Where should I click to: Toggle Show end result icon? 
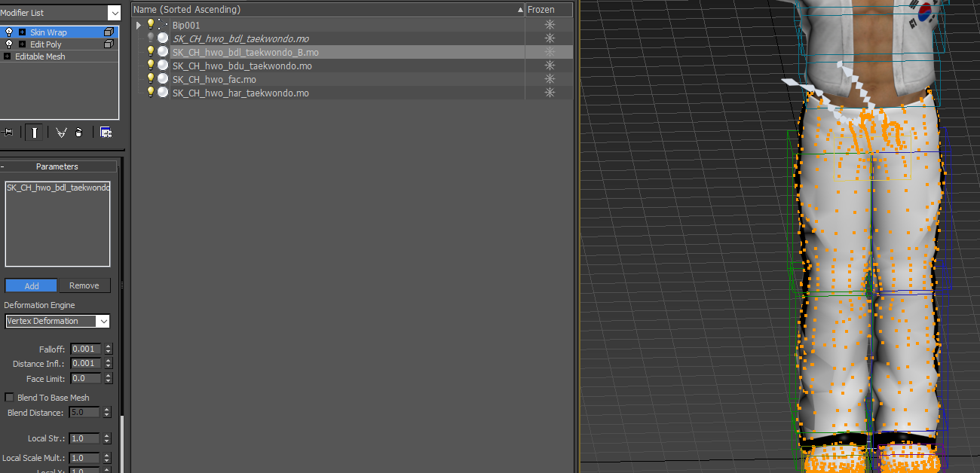[34, 133]
